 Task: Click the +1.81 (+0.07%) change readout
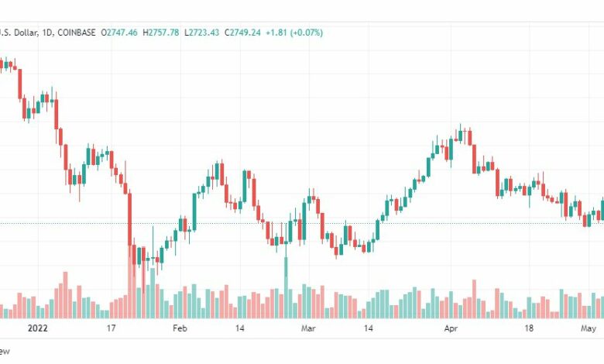pyautogui.click(x=294, y=33)
